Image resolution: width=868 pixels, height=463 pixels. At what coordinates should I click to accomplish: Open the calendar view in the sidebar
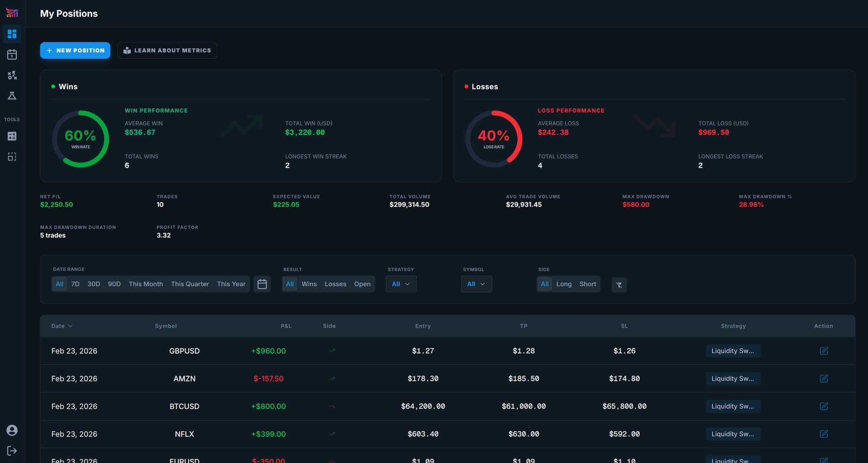click(x=12, y=54)
